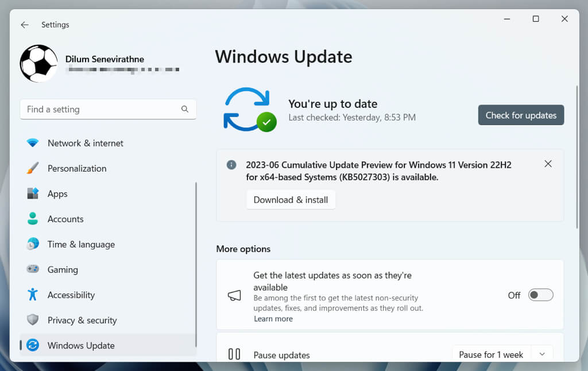The height and width of the screenshot is (371, 588).
Task: Click Dilum Senevirathne account name
Action: [105, 59]
